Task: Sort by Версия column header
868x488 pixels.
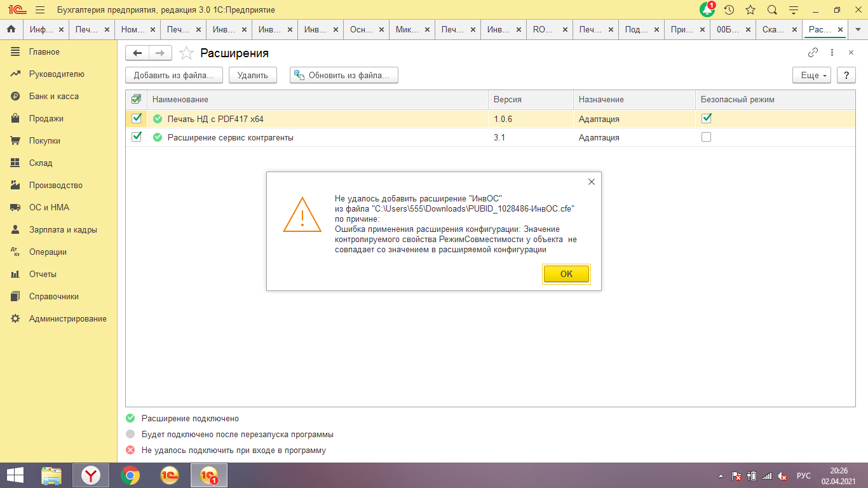Action: tap(531, 100)
